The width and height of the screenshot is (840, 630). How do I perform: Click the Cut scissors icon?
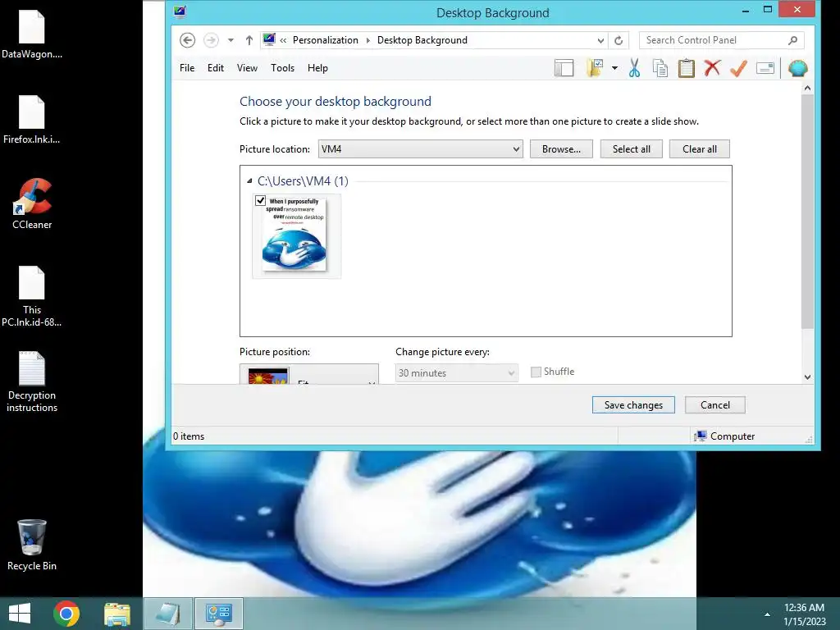pyautogui.click(x=634, y=68)
